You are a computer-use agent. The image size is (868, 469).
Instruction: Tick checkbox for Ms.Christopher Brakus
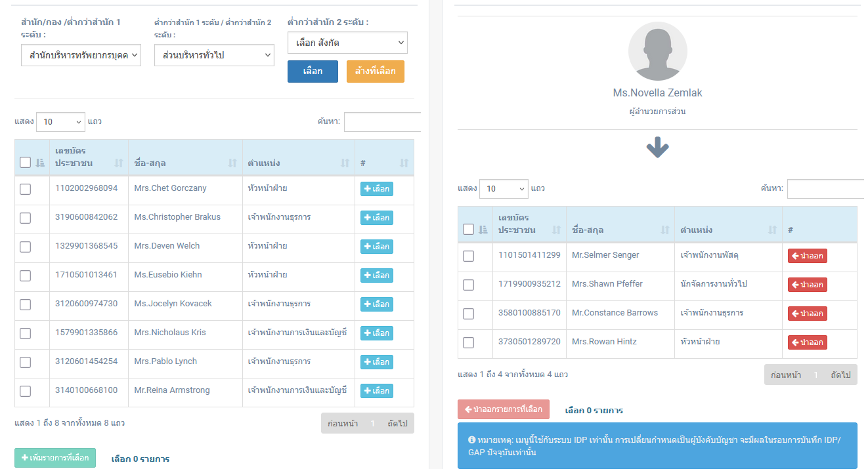pos(25,218)
